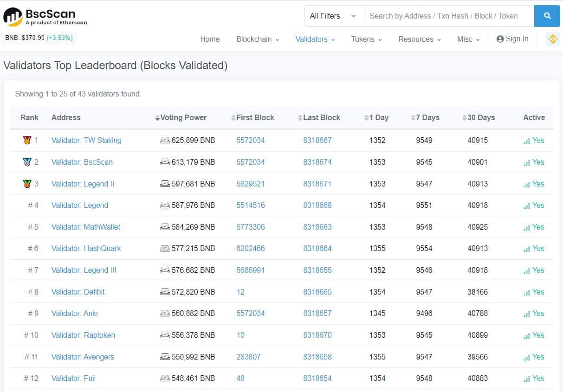Open Validator: Legend II address
The width and height of the screenshot is (563, 392).
pos(83,184)
